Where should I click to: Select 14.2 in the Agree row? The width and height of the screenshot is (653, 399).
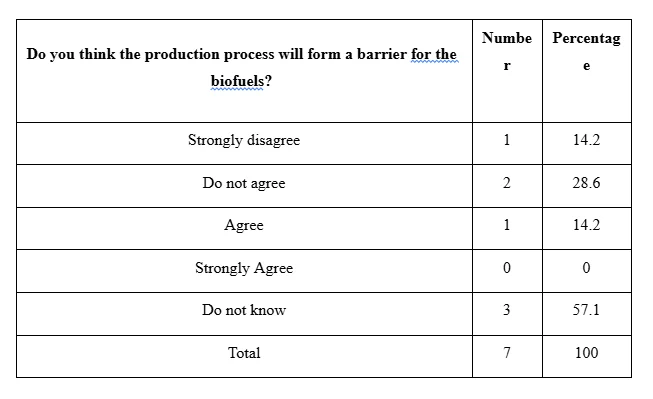click(x=586, y=225)
